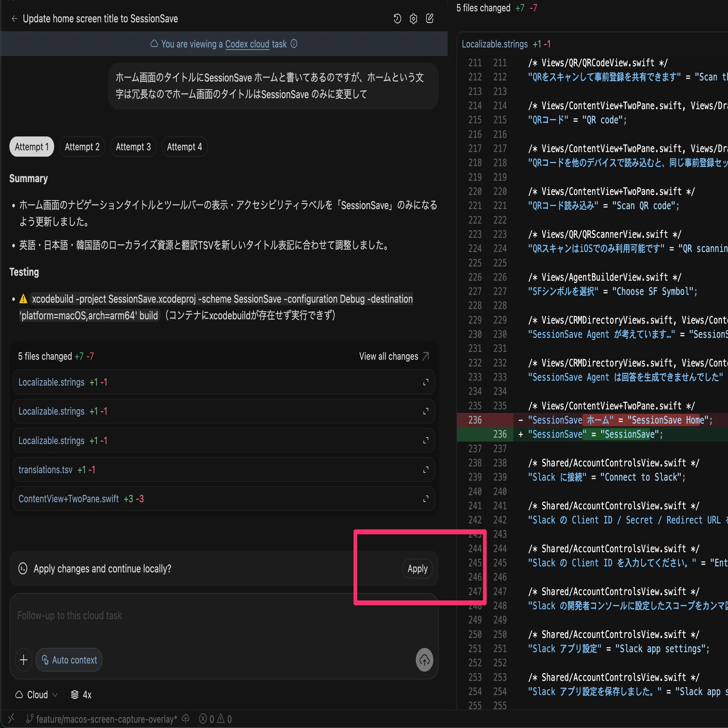Screen dimensions: 728x728
Task: Open warnings count in status bar
Action: point(224,719)
